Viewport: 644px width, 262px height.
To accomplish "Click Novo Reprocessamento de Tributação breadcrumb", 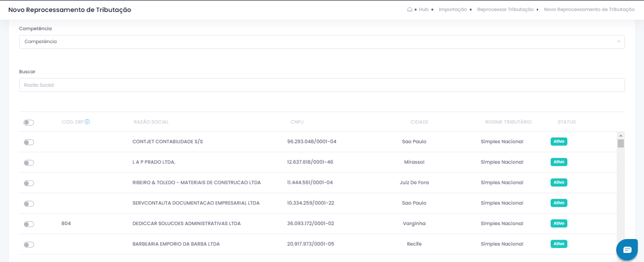I will [x=589, y=9].
